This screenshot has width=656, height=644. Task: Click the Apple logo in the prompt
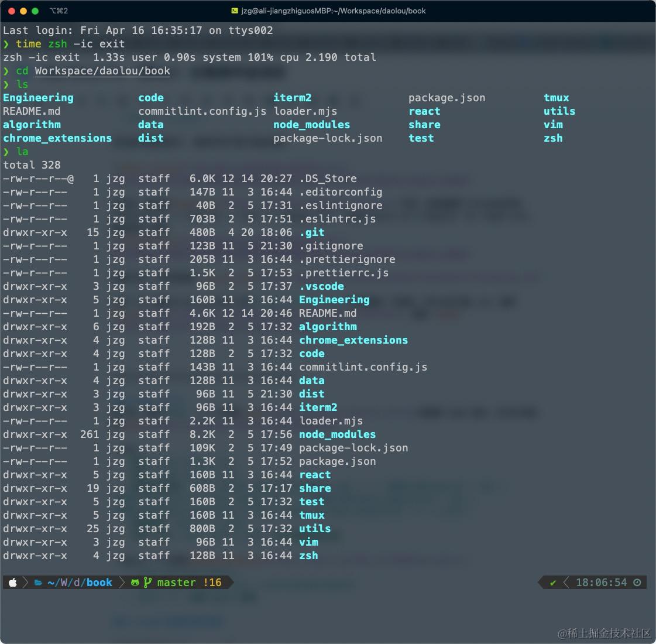pyautogui.click(x=12, y=583)
